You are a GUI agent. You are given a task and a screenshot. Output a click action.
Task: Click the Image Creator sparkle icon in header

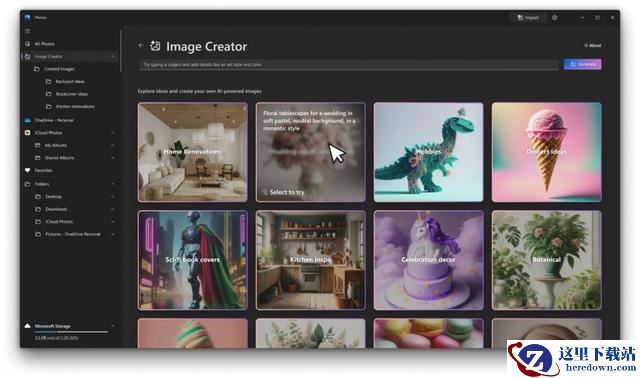coord(155,46)
